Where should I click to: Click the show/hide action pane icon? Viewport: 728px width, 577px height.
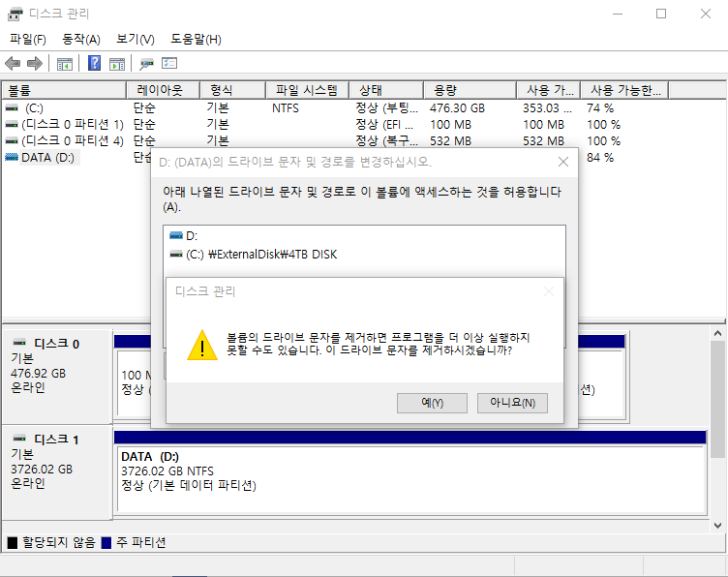click(x=117, y=64)
